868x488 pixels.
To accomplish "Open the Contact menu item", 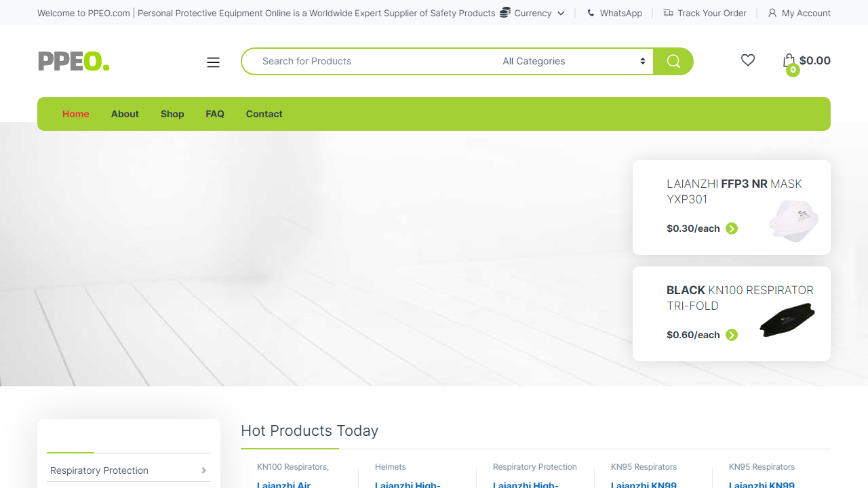I will pyautogui.click(x=264, y=114).
